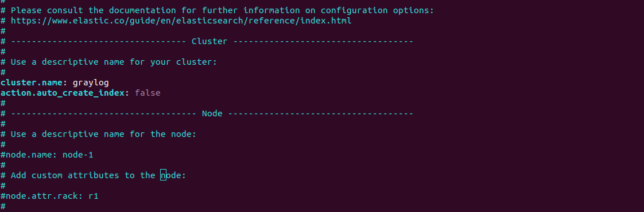Click the false value of auto_create_index
This screenshot has height=212, width=644.
148,93
